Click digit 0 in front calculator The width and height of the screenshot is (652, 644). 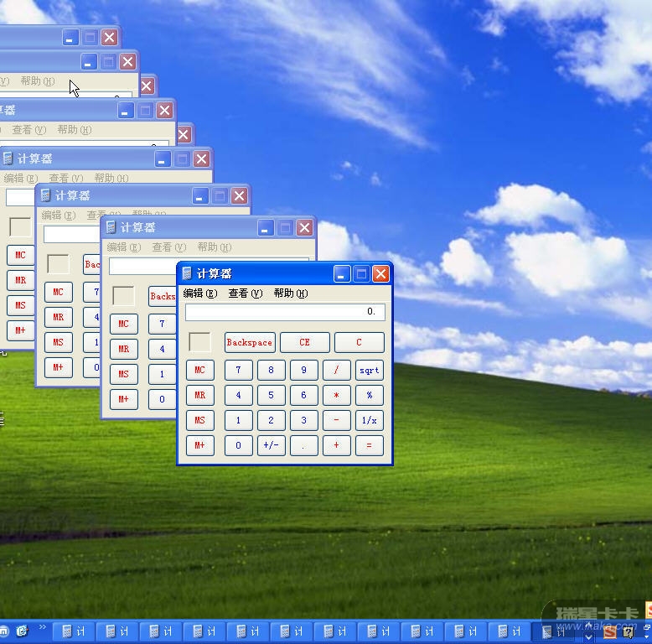pyautogui.click(x=238, y=445)
